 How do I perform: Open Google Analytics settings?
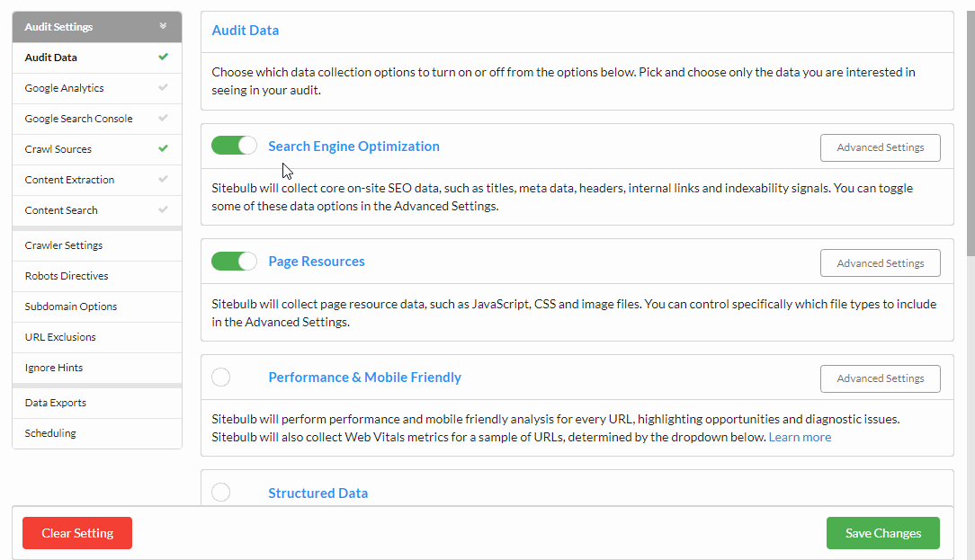[x=97, y=88]
